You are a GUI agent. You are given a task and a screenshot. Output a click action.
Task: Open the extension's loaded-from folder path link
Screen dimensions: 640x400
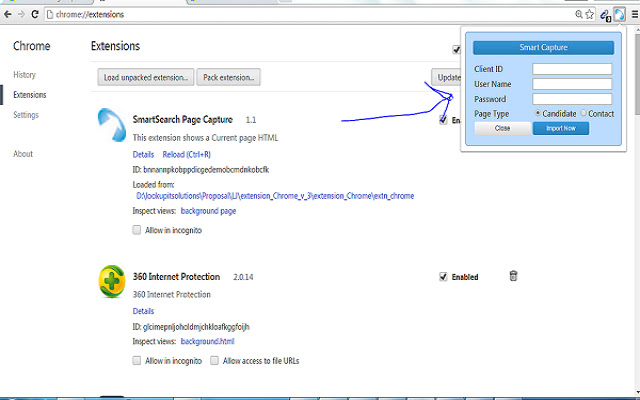[275, 196]
